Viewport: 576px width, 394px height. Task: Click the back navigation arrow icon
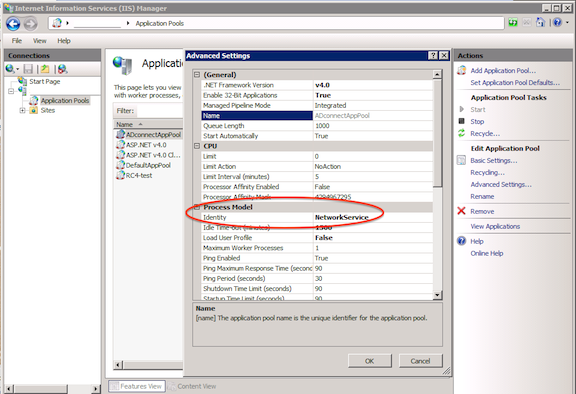click(x=13, y=24)
